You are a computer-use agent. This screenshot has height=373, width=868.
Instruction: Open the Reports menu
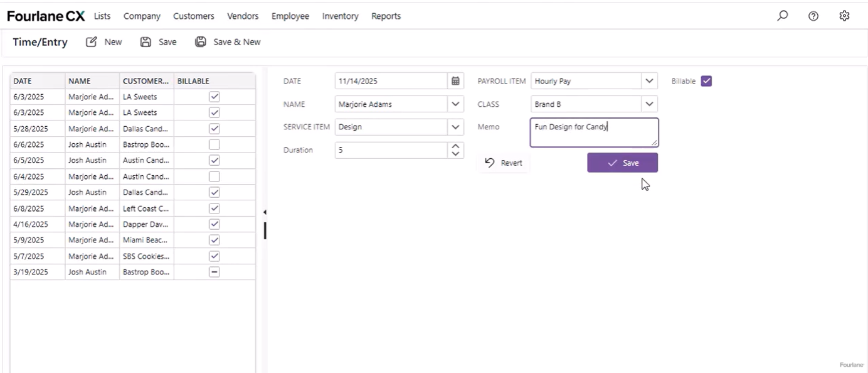pyautogui.click(x=386, y=16)
